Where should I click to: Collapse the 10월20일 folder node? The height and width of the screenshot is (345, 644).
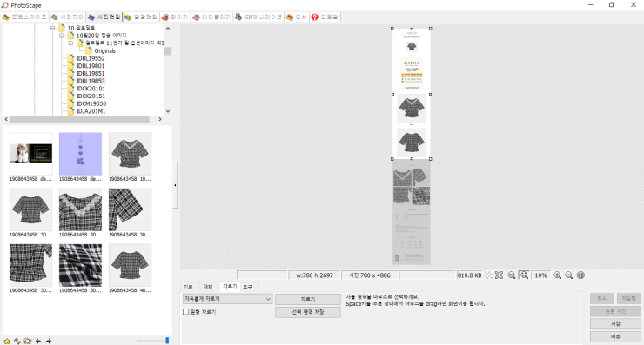coord(62,36)
